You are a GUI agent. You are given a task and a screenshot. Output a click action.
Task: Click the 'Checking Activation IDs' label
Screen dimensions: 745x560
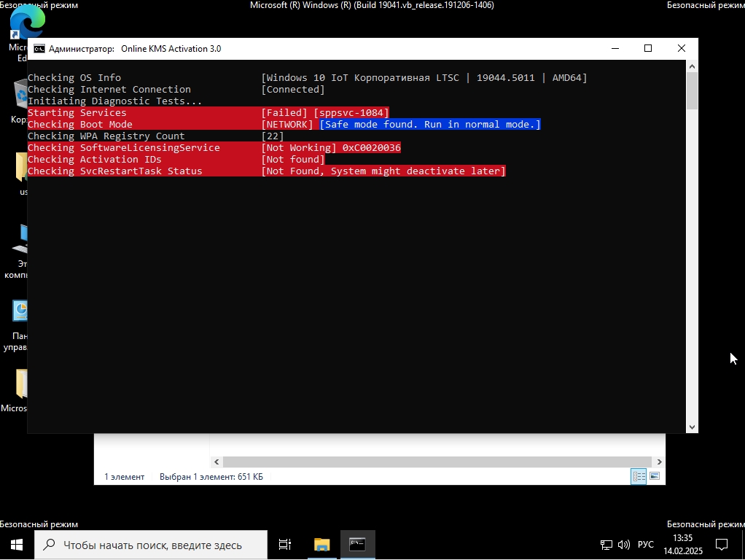(95, 159)
